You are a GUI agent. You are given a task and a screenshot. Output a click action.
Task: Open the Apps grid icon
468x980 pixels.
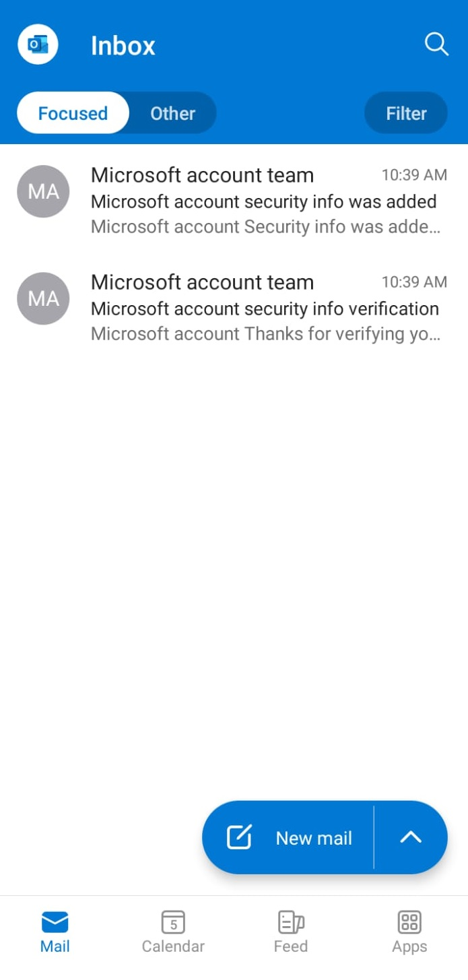(x=409, y=921)
